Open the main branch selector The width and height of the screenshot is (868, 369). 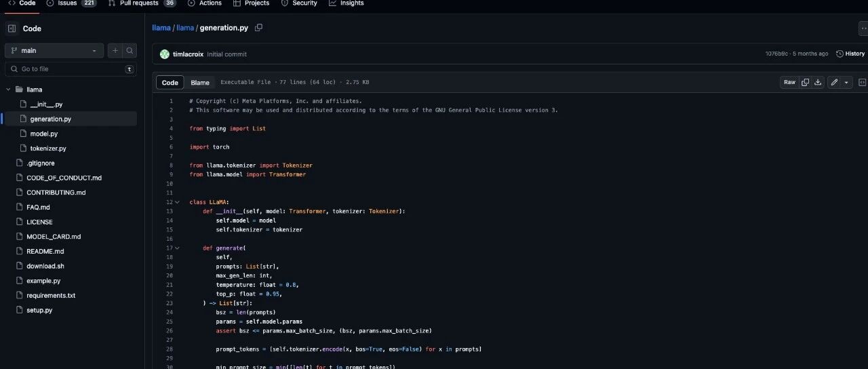click(x=54, y=51)
